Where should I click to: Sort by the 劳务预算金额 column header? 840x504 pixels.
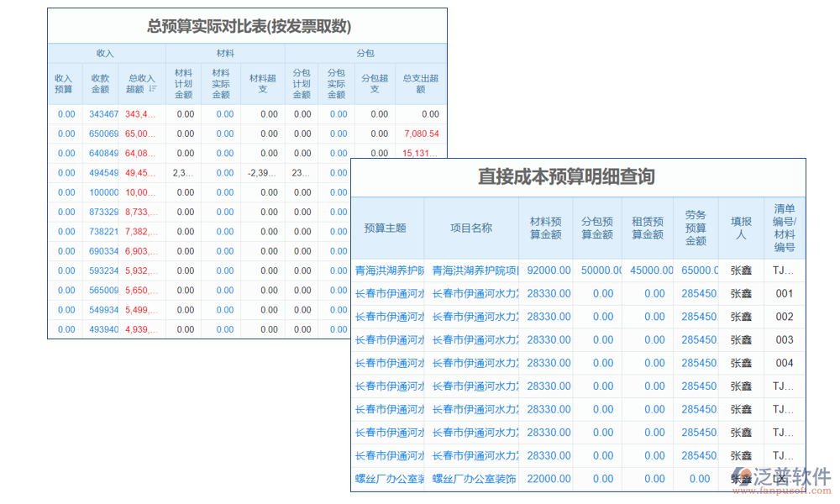[x=697, y=227]
